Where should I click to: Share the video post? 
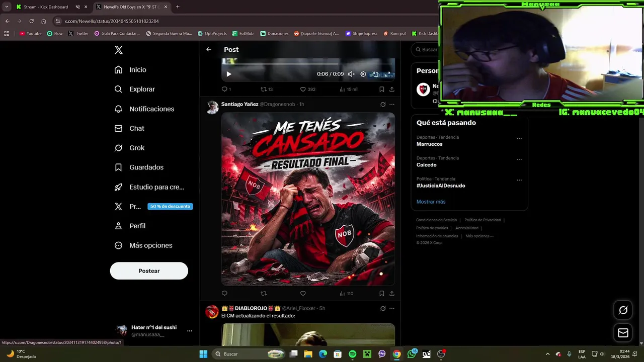click(392, 89)
